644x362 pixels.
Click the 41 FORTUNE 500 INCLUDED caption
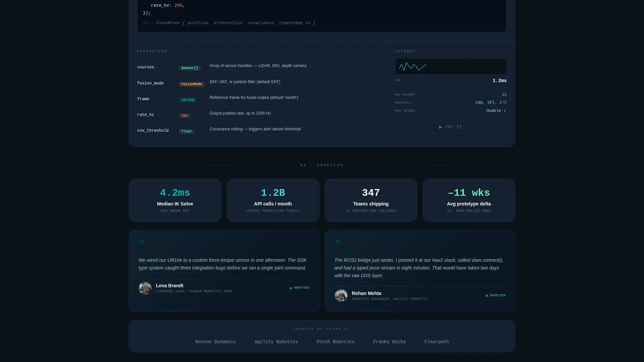pos(371,211)
